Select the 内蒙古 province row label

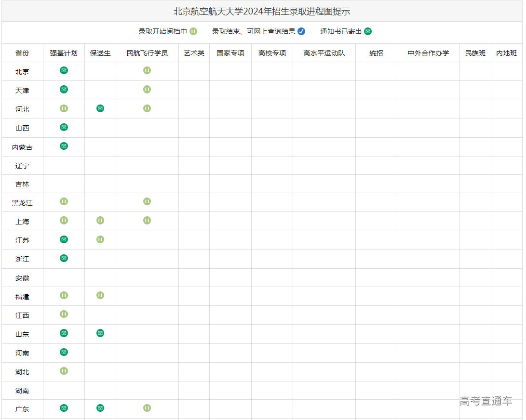(x=22, y=147)
